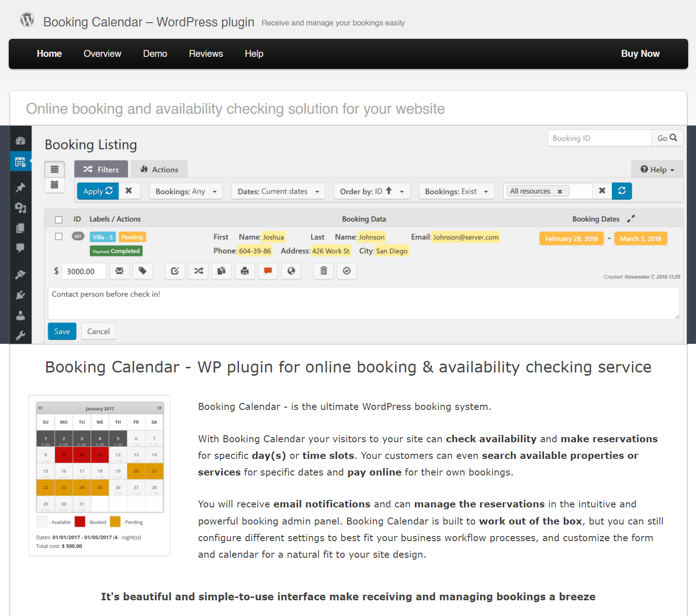696x616 pixels.
Task: Switch to the Actions tab
Action: 159,169
